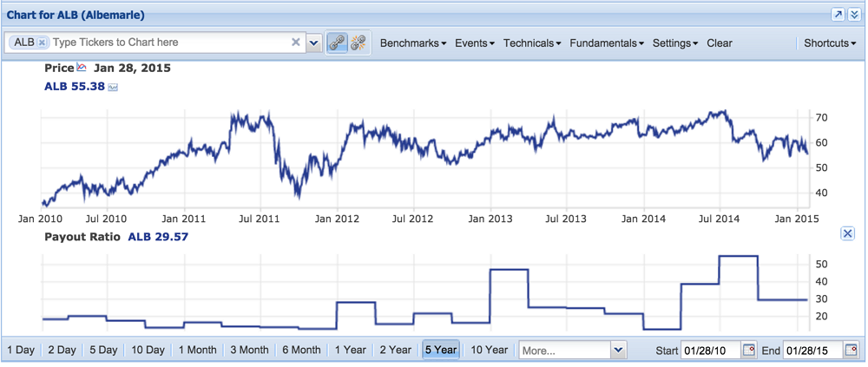Open the Shortcuts menu
Screen dimensions: 868x367
pos(830,43)
